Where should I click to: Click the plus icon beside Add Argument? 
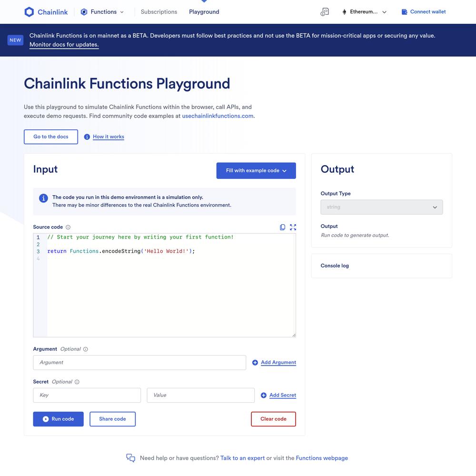(x=255, y=362)
